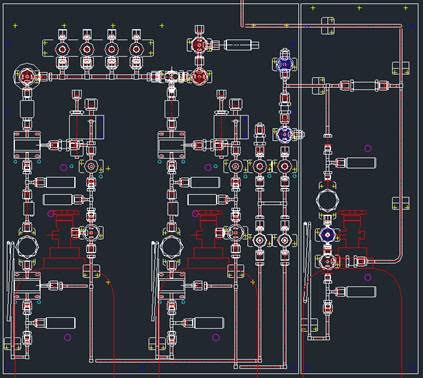Image resolution: width=423 pixels, height=378 pixels.
Task: Click the purple circle marker at the bottom-left
Action: [67, 337]
